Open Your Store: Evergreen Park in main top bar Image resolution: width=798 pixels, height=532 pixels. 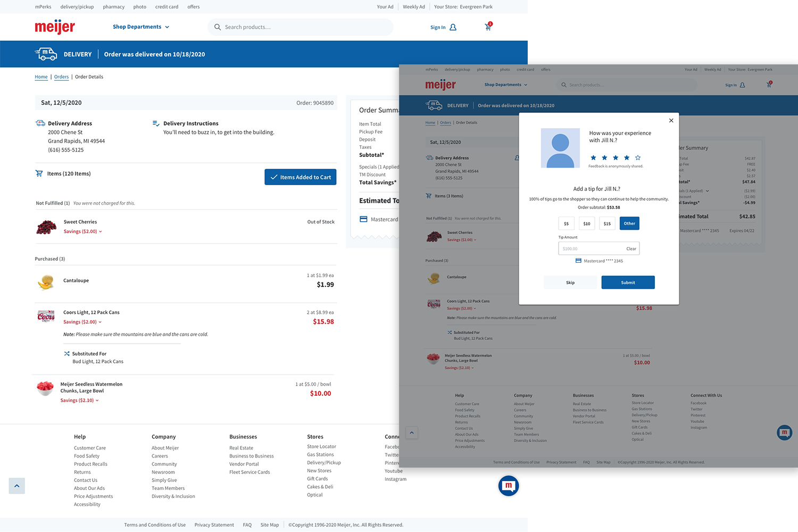coord(463,7)
